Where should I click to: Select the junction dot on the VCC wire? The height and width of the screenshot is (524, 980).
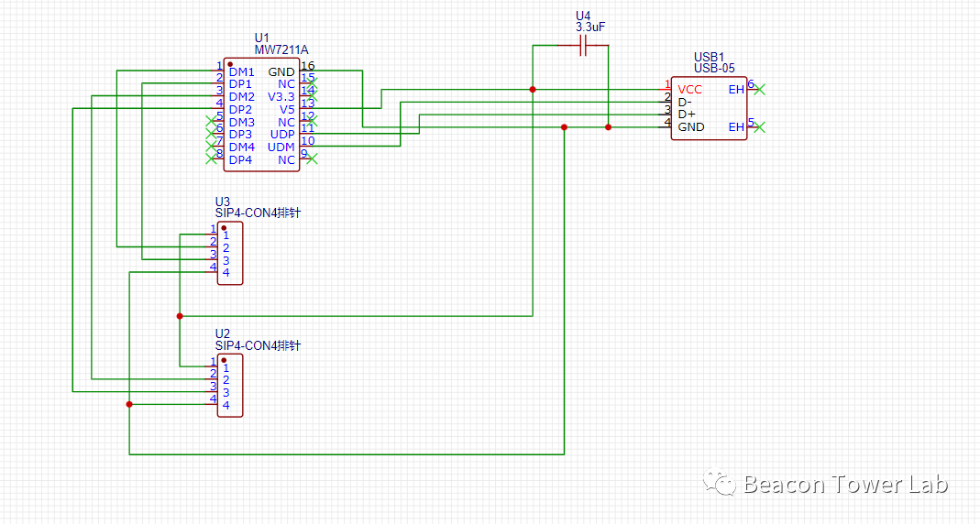point(533,90)
